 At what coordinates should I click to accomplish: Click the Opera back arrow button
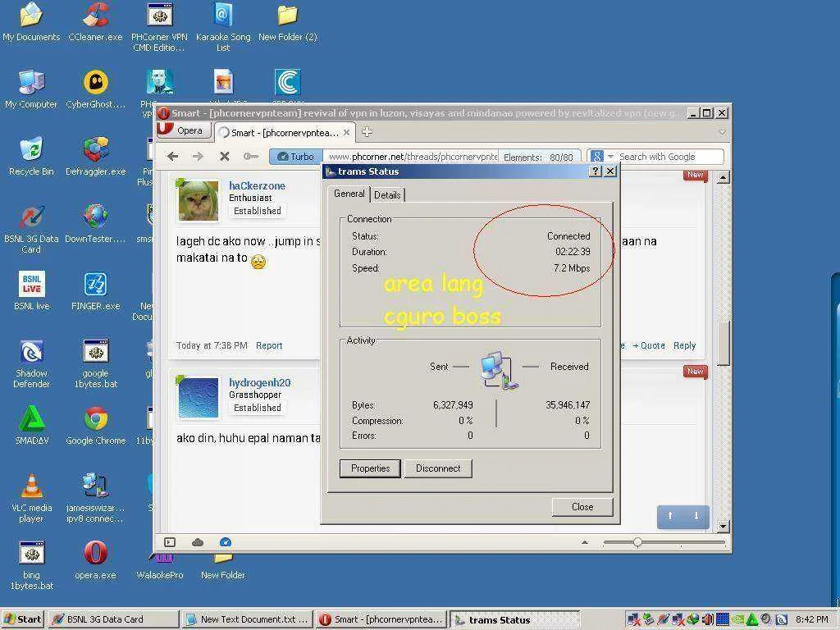[172, 157]
